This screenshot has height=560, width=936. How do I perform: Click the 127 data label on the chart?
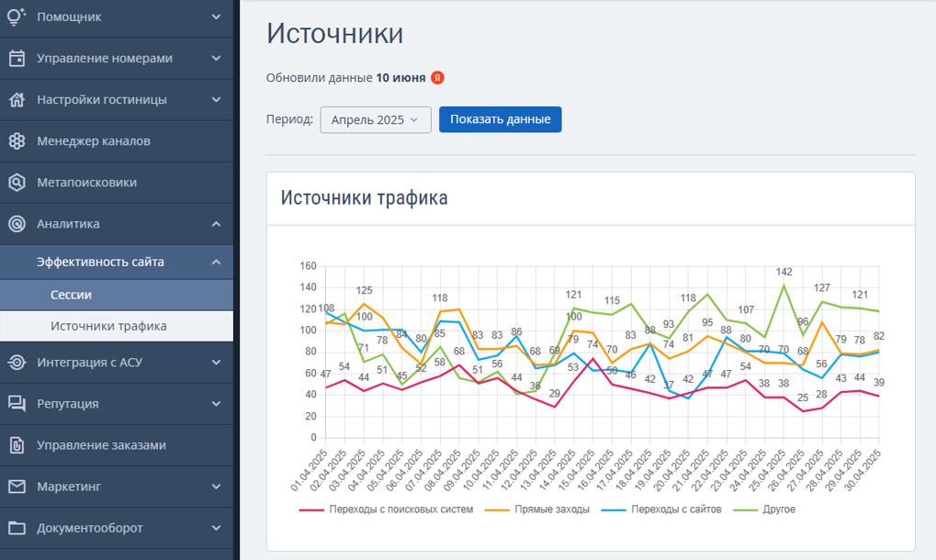(x=822, y=288)
